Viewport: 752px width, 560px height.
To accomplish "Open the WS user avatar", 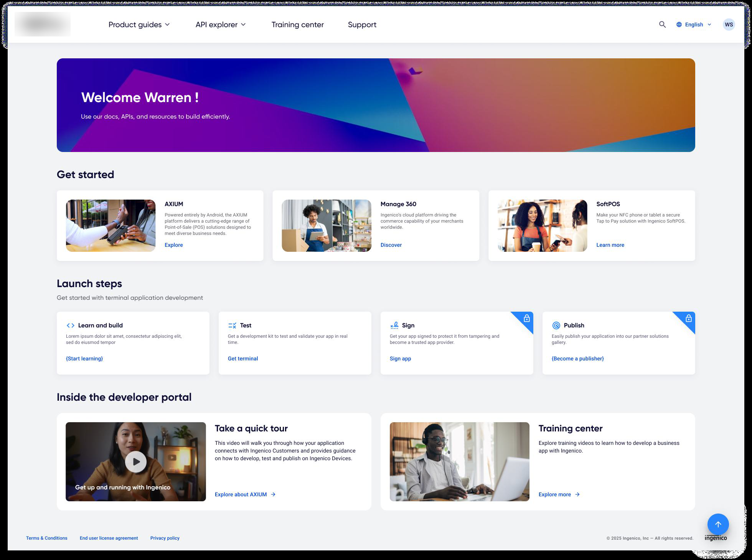I will point(729,25).
